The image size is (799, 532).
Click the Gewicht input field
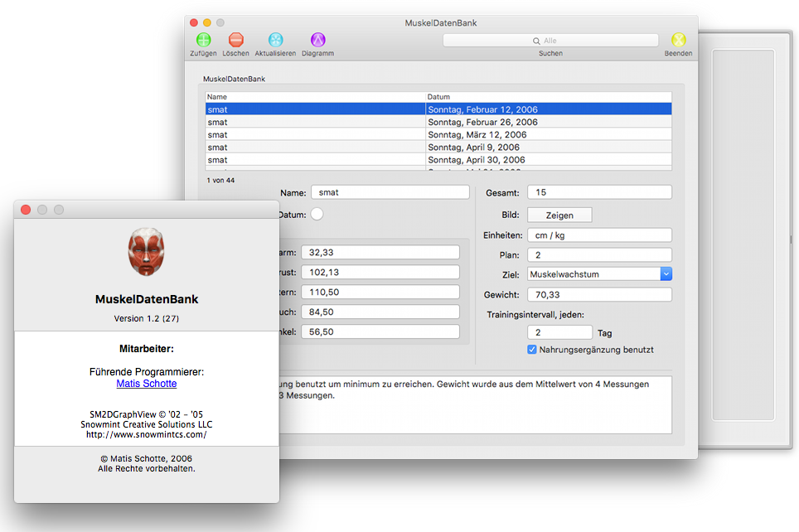(x=599, y=295)
